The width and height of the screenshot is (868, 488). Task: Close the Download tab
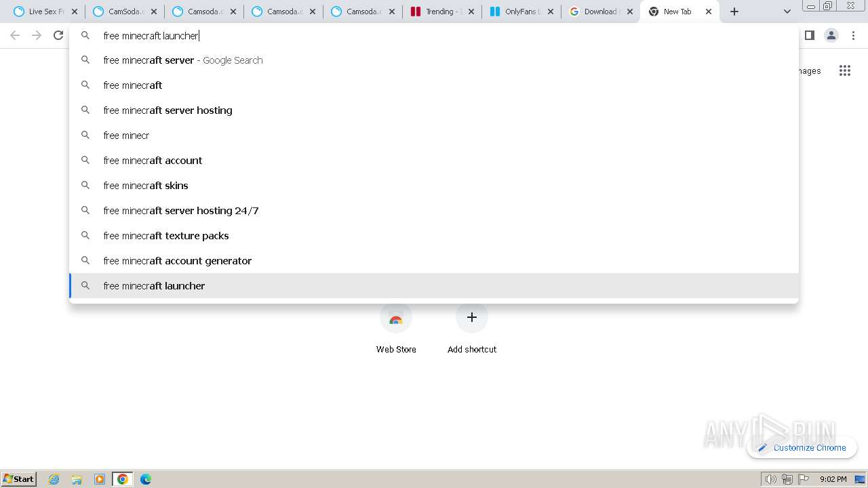point(630,12)
